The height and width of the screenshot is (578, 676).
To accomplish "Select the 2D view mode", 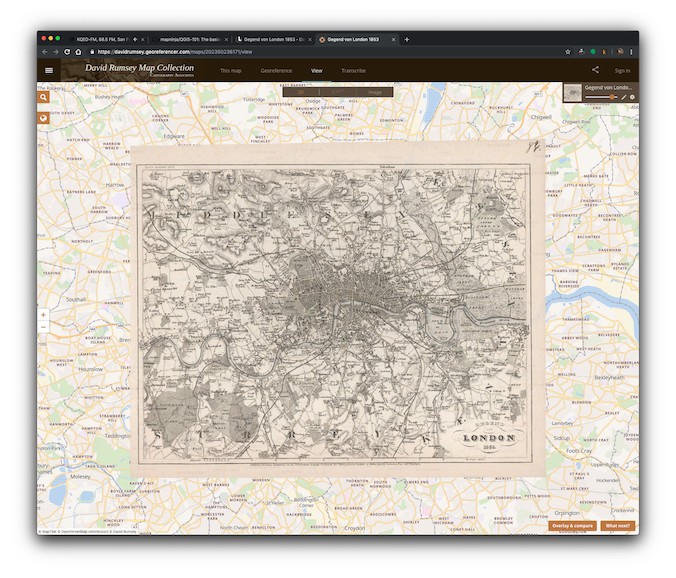I will click(x=301, y=92).
